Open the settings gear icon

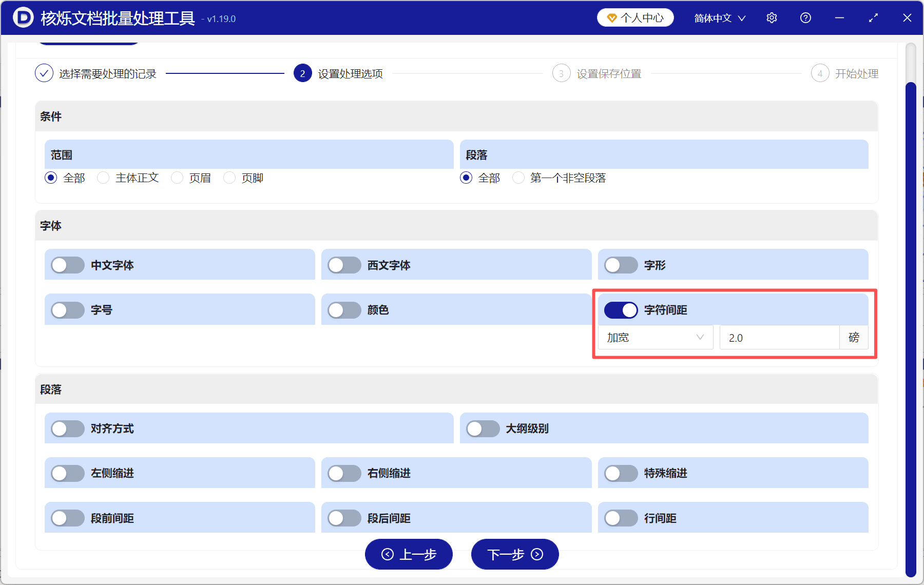tap(772, 17)
